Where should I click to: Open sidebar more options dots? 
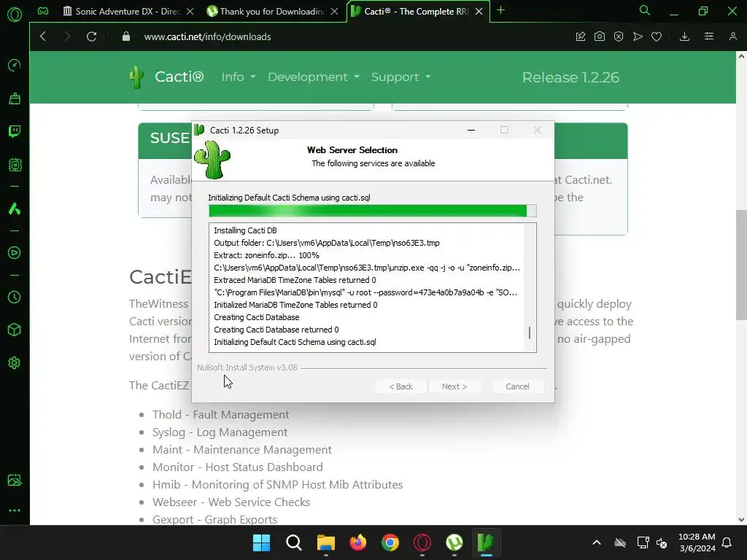pyautogui.click(x=15, y=510)
